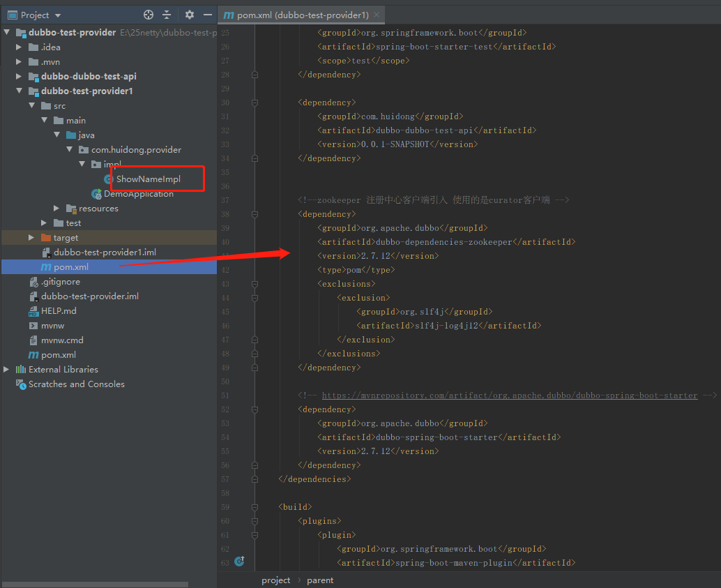Expand the test folder
This screenshot has width=721, height=588.
(44, 223)
